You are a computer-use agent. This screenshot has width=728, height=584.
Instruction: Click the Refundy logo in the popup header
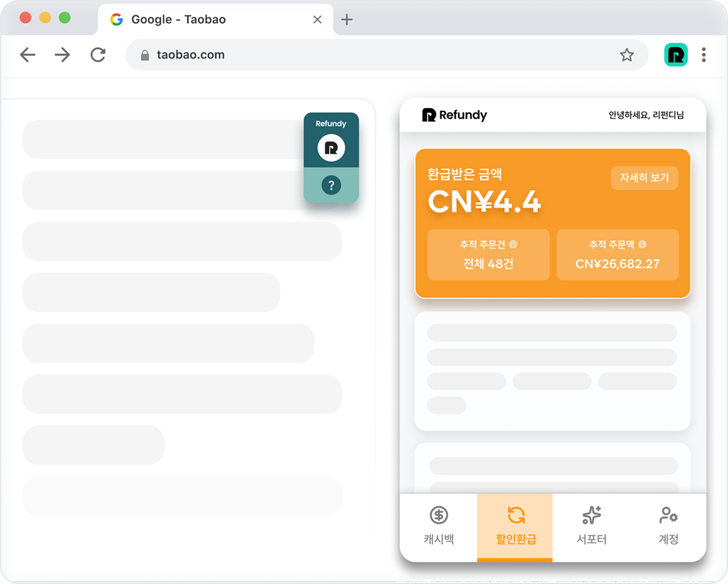454,115
